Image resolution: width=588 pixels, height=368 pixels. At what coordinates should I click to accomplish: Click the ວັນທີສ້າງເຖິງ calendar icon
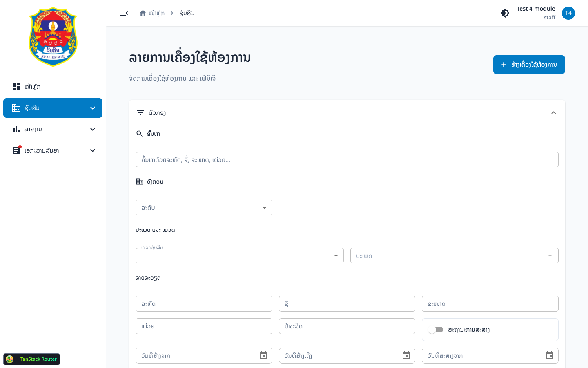[x=406, y=355]
